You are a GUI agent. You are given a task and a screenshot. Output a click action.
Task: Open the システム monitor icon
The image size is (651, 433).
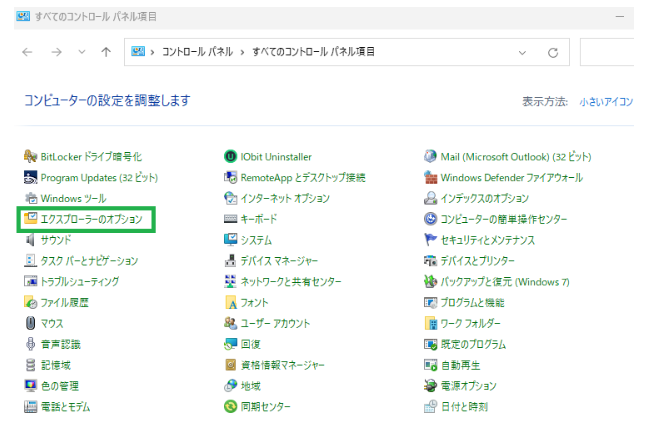click(230, 240)
